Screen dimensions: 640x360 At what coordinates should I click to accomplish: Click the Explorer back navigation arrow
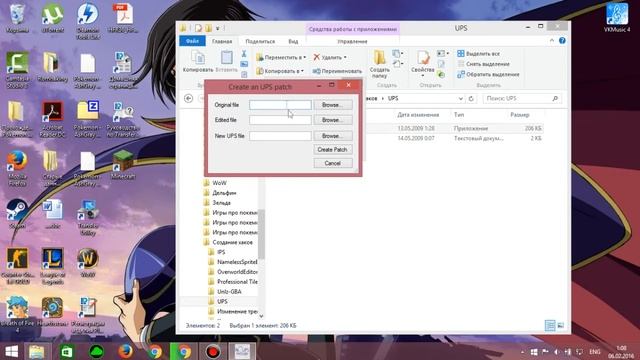(x=189, y=98)
